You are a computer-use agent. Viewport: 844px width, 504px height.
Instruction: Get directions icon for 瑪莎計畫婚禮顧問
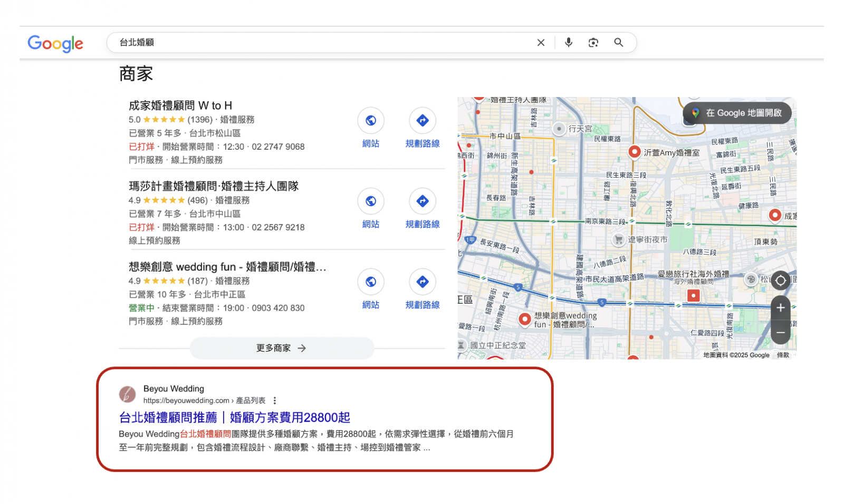(x=422, y=201)
